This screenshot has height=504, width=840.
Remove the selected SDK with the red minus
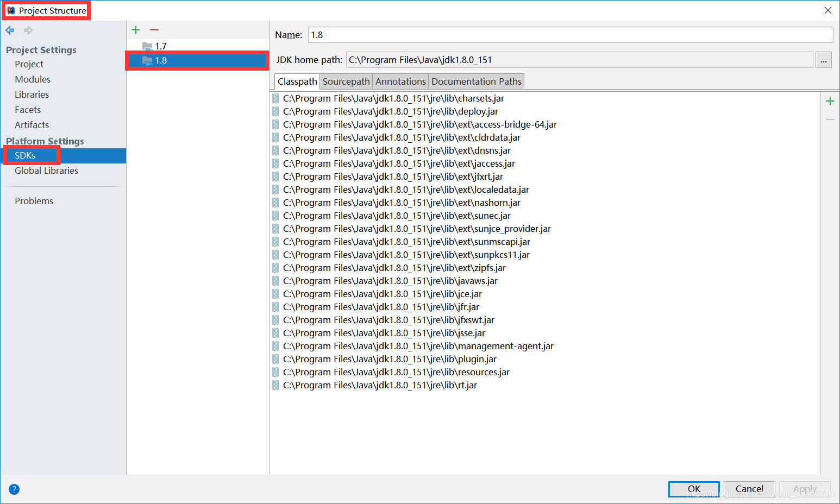coord(154,30)
